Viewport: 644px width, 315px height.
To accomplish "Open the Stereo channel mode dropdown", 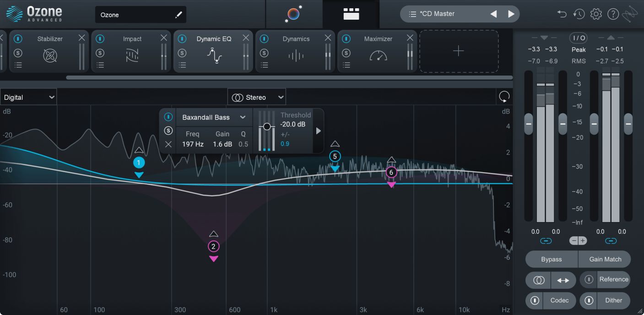I will (257, 97).
